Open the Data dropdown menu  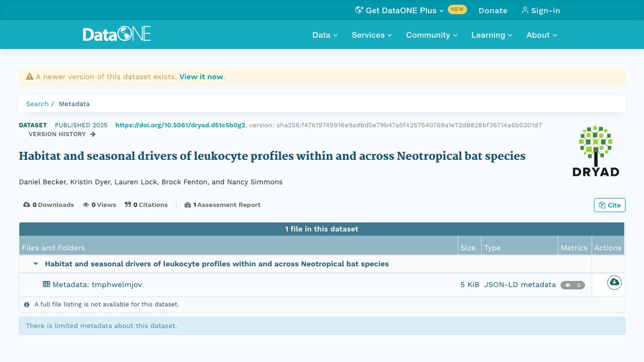tap(325, 35)
